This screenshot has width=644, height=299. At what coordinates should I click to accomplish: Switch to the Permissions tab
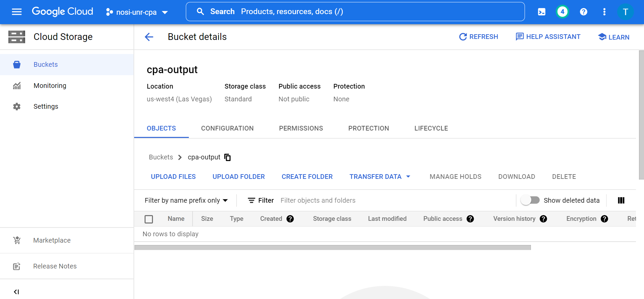coord(301,128)
